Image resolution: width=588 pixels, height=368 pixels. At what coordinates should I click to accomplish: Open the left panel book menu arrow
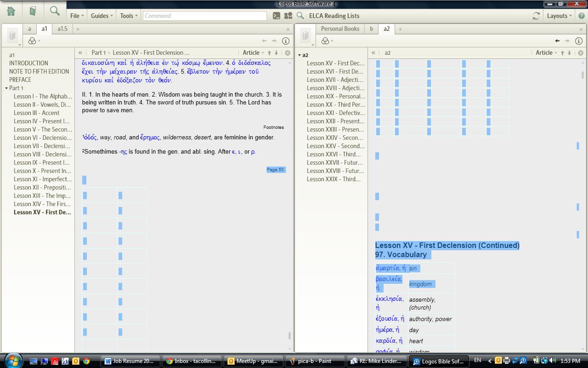tap(20, 45)
